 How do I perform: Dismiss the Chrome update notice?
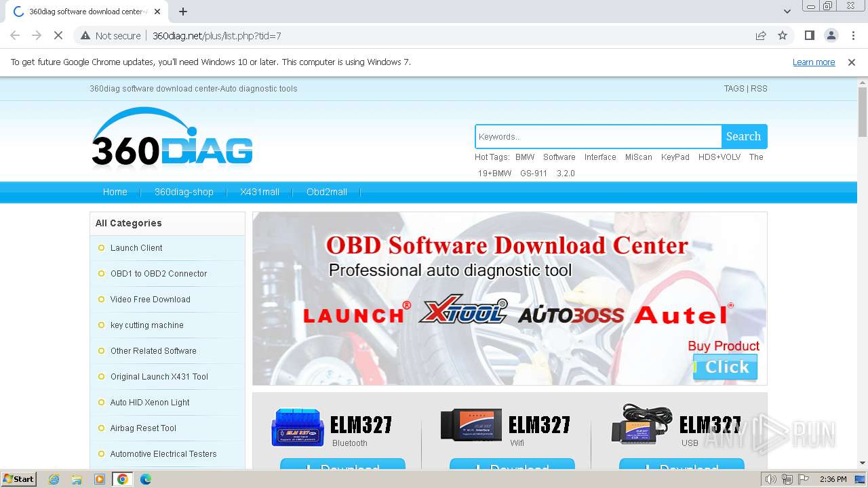pyautogui.click(x=852, y=62)
